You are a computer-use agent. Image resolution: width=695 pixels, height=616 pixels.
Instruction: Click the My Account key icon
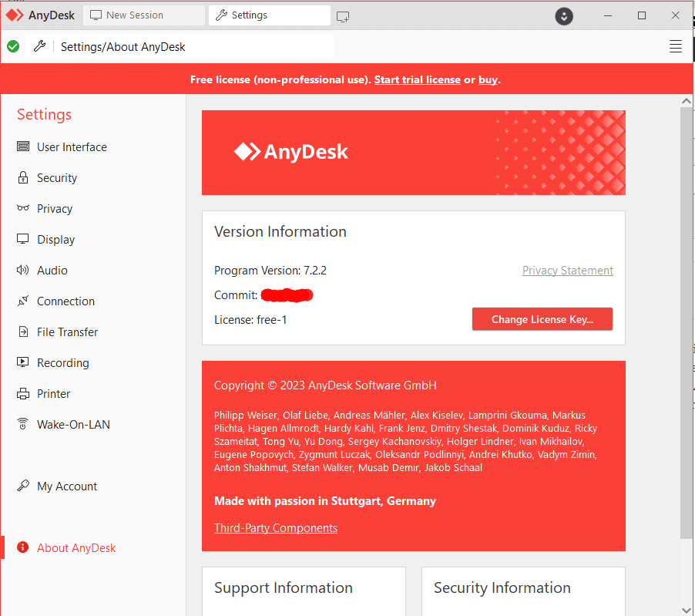click(23, 486)
